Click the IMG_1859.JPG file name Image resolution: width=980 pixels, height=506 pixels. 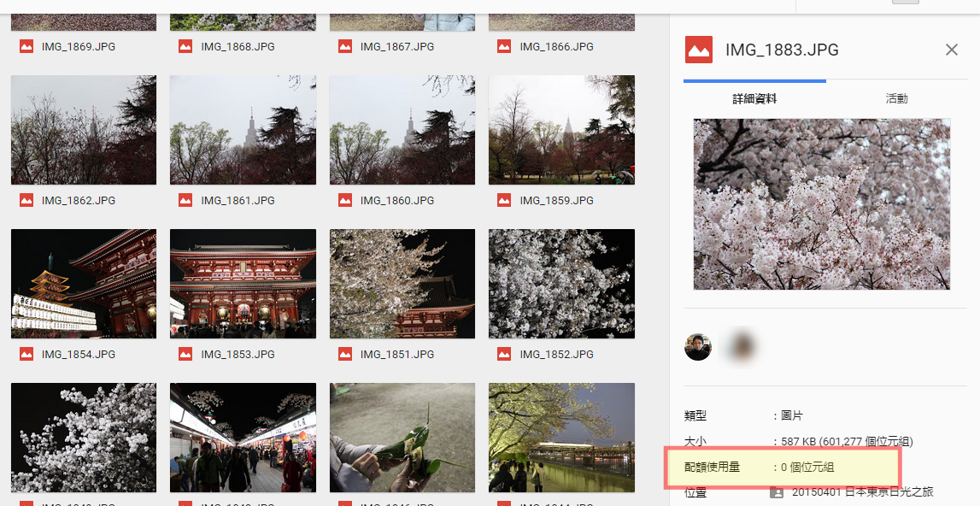(556, 200)
